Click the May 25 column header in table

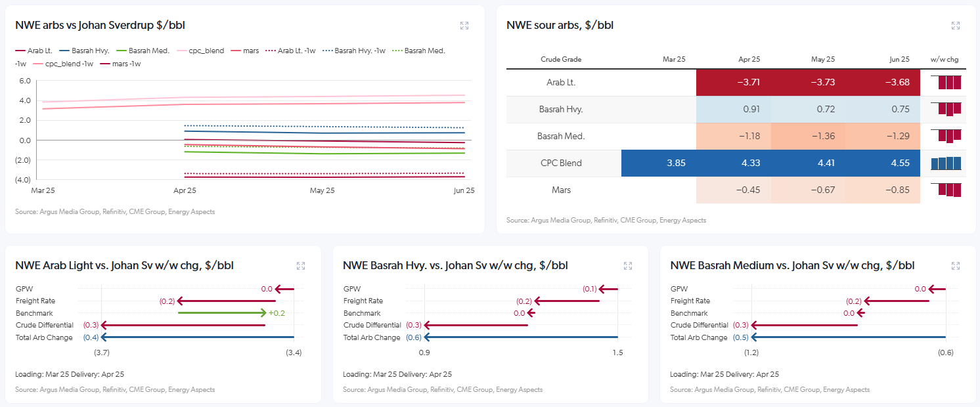click(823, 59)
